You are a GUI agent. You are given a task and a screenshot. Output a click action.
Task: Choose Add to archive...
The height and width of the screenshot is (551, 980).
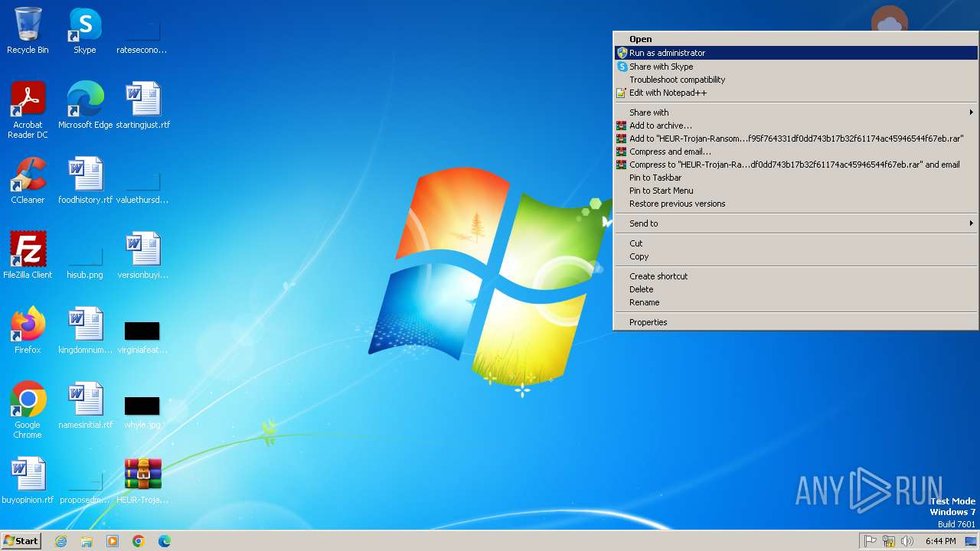coord(796,126)
